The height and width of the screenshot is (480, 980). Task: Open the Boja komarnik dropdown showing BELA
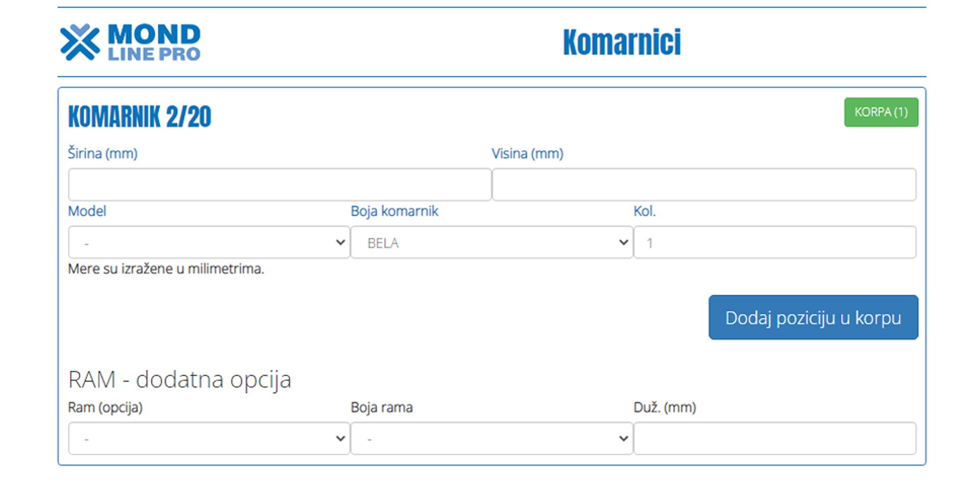[x=492, y=242]
